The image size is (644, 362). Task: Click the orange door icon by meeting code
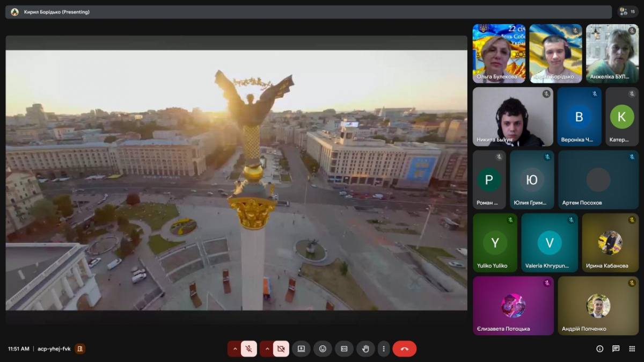[x=80, y=349]
